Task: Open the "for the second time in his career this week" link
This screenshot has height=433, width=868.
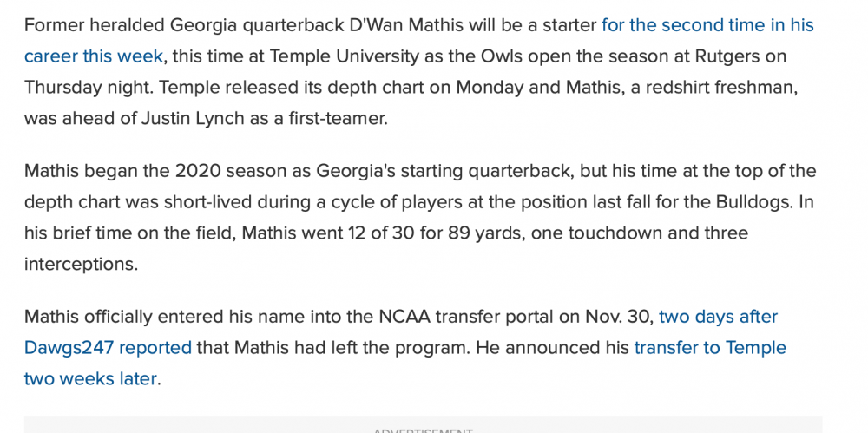Action: tap(707, 25)
